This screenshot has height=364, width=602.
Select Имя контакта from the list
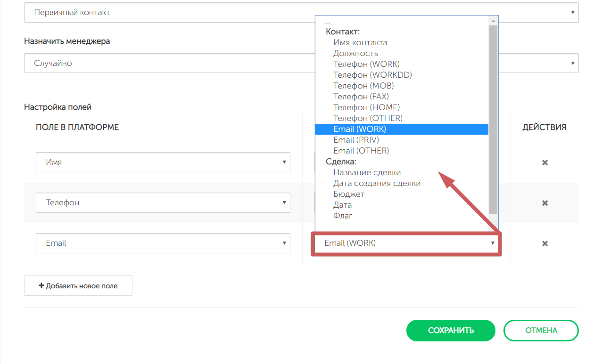[x=360, y=42]
